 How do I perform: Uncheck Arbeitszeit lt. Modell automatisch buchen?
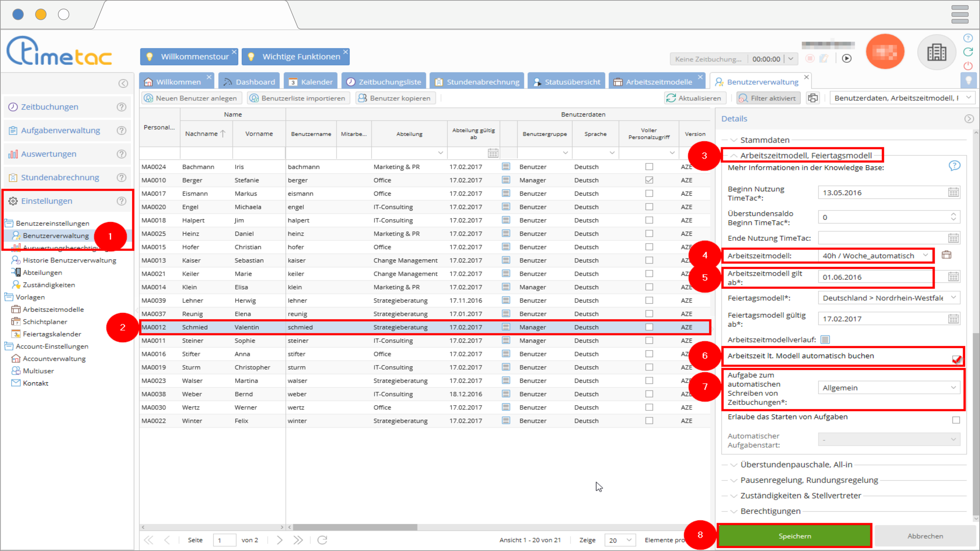[956, 359]
